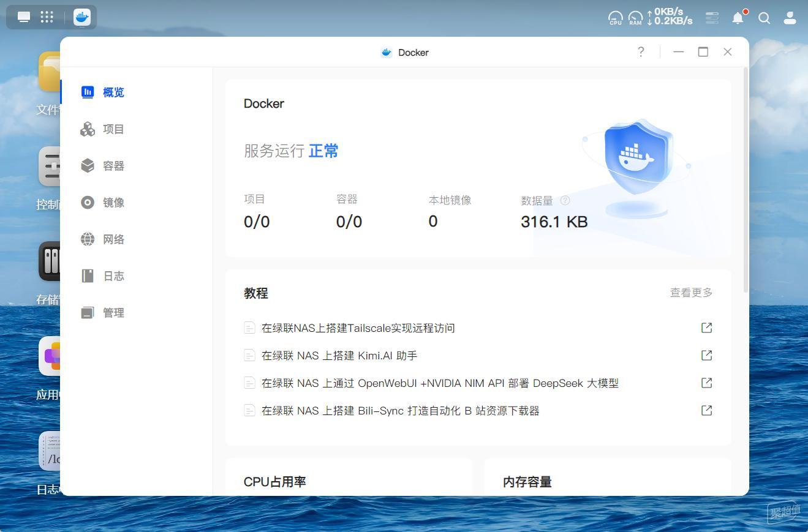Click the 内存容量 panel heading
This screenshot has height=532, width=808.
[527, 482]
